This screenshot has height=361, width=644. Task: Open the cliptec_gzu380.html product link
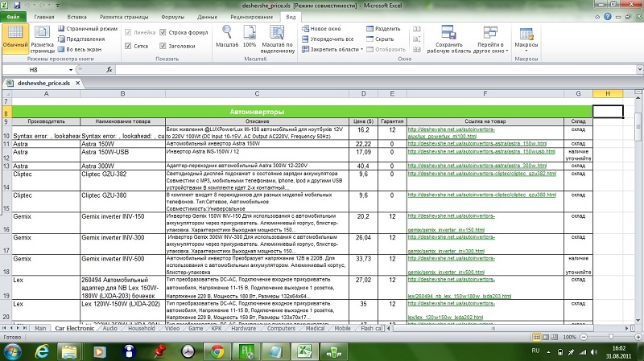pos(481,195)
